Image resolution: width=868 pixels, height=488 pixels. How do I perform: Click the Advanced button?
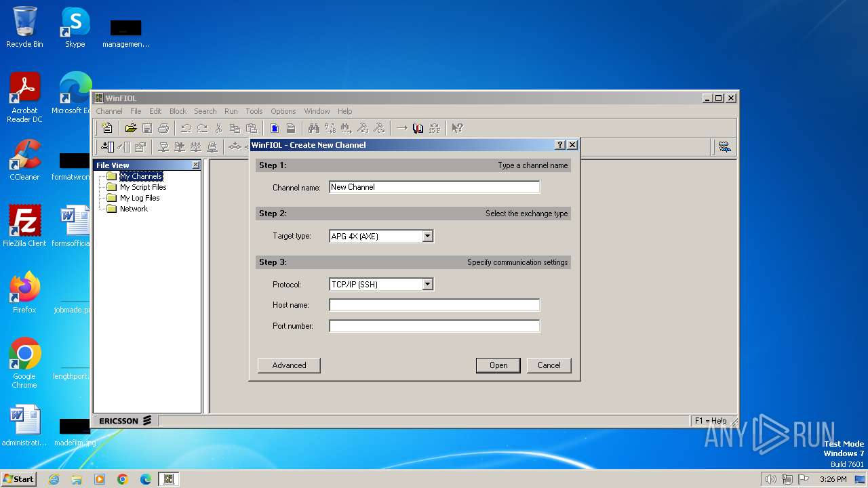289,365
